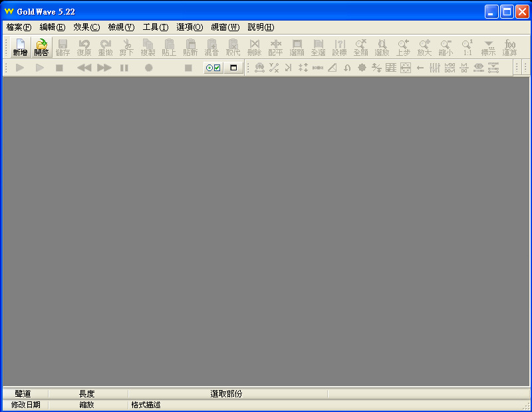Screen dimensions: 532x412
Task: Click the 放大 (Zoom in) magnifier icon
Action: click(424, 47)
